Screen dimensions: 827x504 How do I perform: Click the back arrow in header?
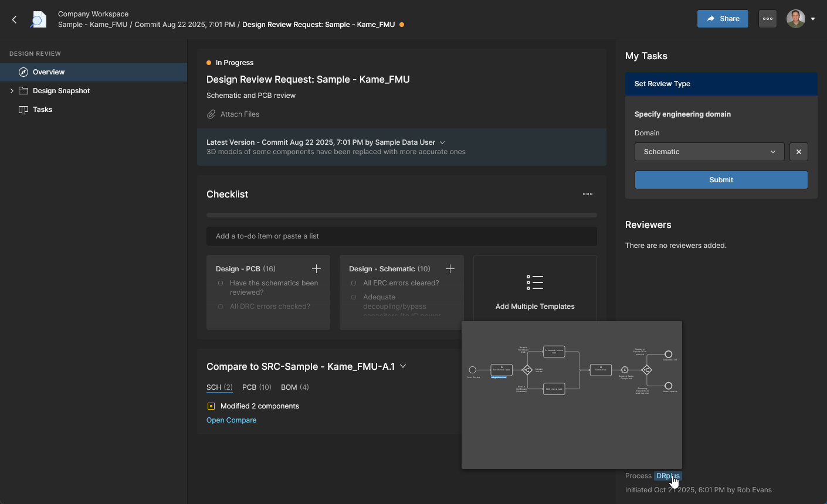pyautogui.click(x=15, y=19)
